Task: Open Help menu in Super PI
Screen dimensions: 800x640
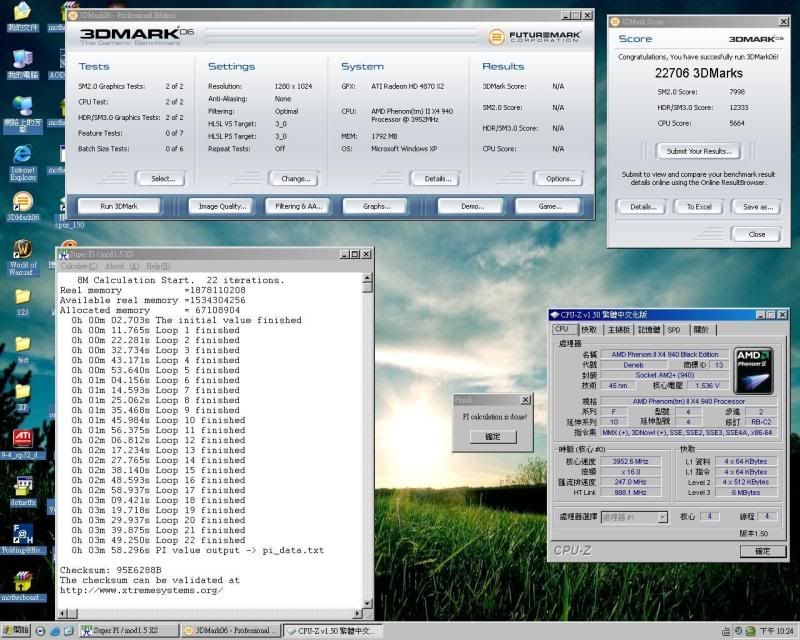Action: coord(158,266)
